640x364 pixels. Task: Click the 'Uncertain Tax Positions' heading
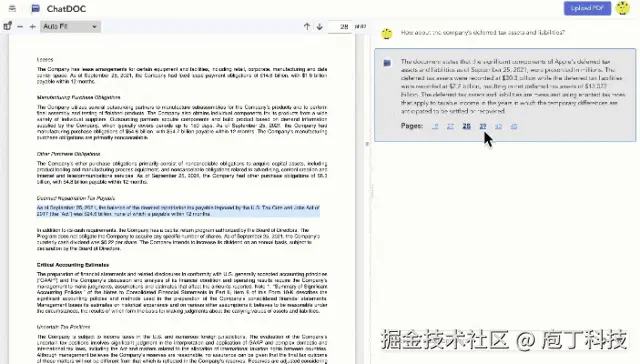click(63, 327)
